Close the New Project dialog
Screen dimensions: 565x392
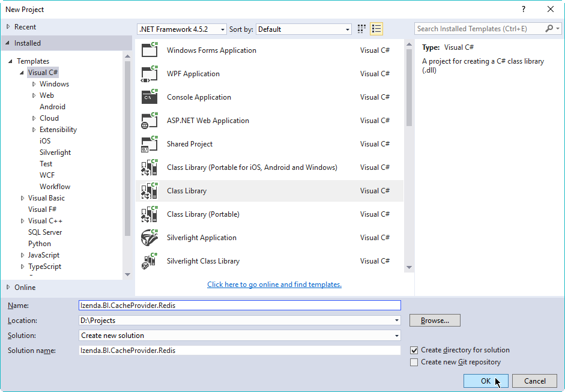[x=550, y=10]
